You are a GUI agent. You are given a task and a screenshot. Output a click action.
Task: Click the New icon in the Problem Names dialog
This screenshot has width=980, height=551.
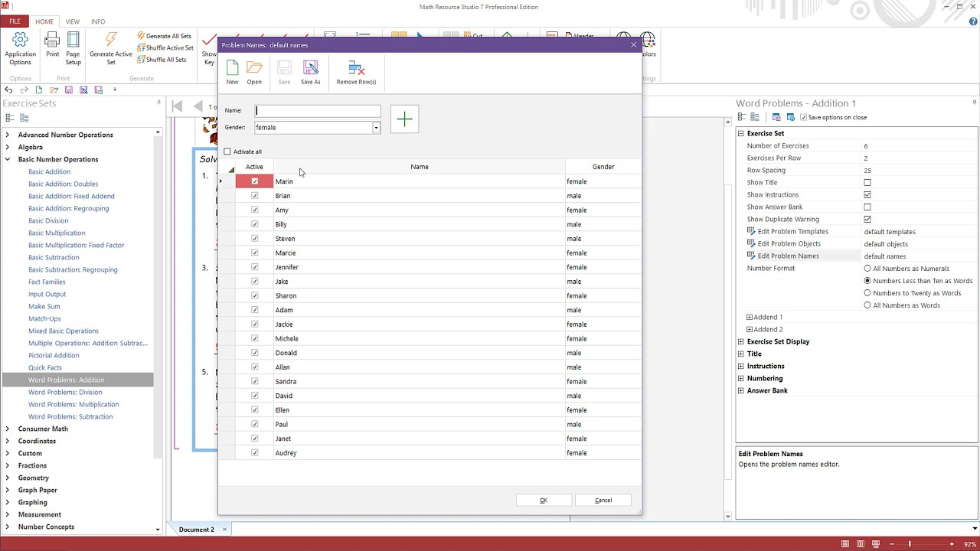(x=232, y=68)
